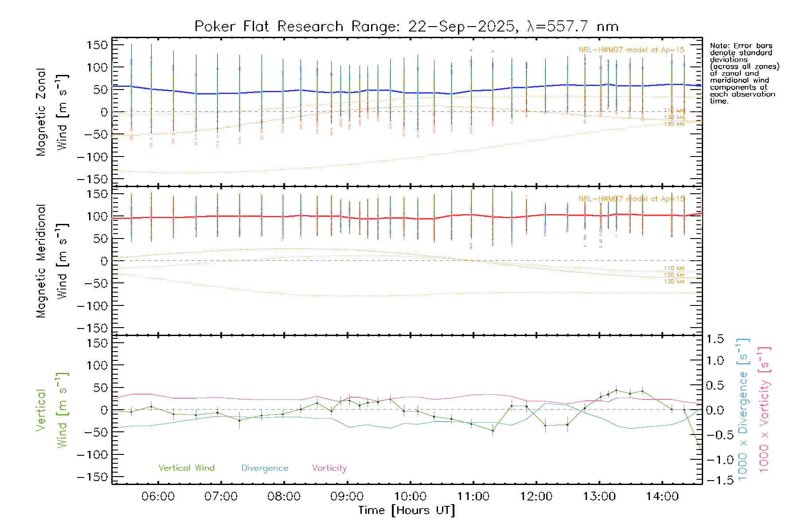Click the Magnetic Zonal Wind axis title
Screen dimensions: 798x532
tap(51, 112)
